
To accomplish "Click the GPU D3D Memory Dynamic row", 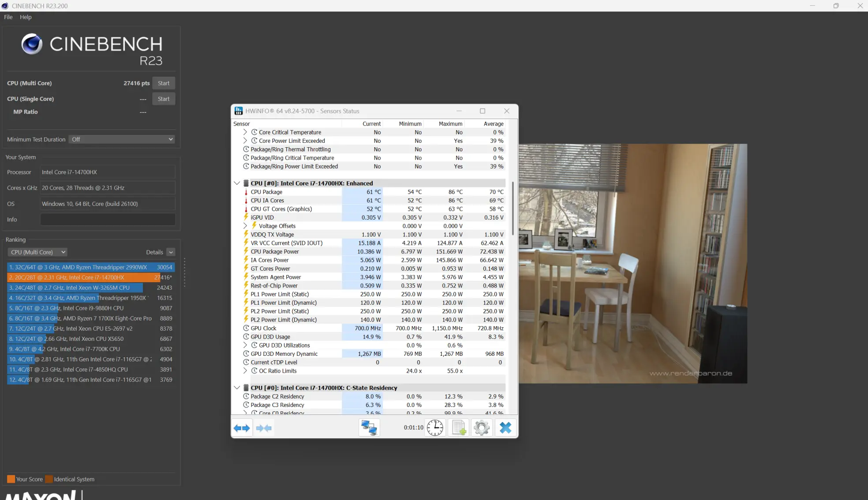I will [373, 354].
